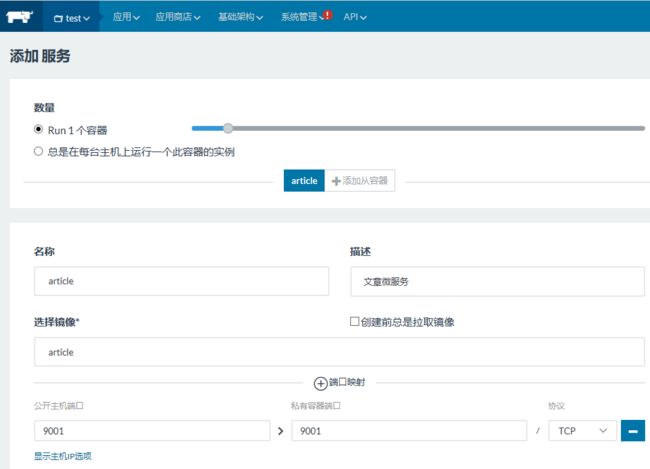Click the 显示主机IP选项 link
Image resolution: width=650 pixels, height=469 pixels.
point(64,456)
